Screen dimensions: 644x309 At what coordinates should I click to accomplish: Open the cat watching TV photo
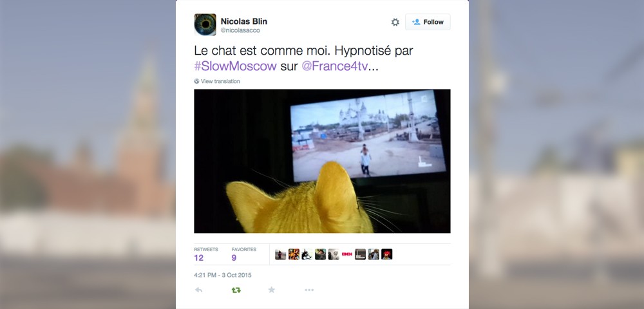point(322,161)
